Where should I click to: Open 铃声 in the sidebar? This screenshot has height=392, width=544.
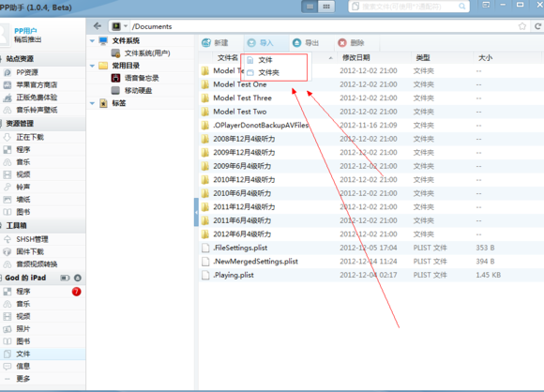[x=23, y=187]
